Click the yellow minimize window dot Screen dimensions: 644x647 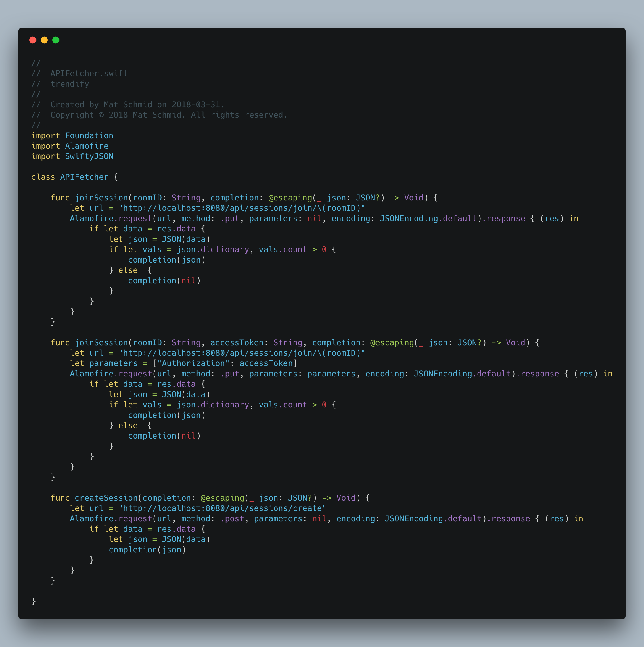44,40
